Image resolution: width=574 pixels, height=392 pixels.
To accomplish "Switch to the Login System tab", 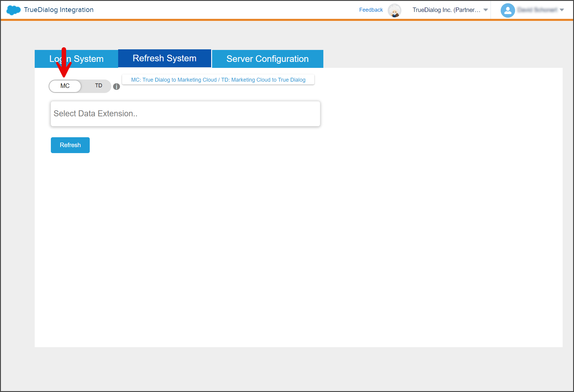I will (76, 59).
